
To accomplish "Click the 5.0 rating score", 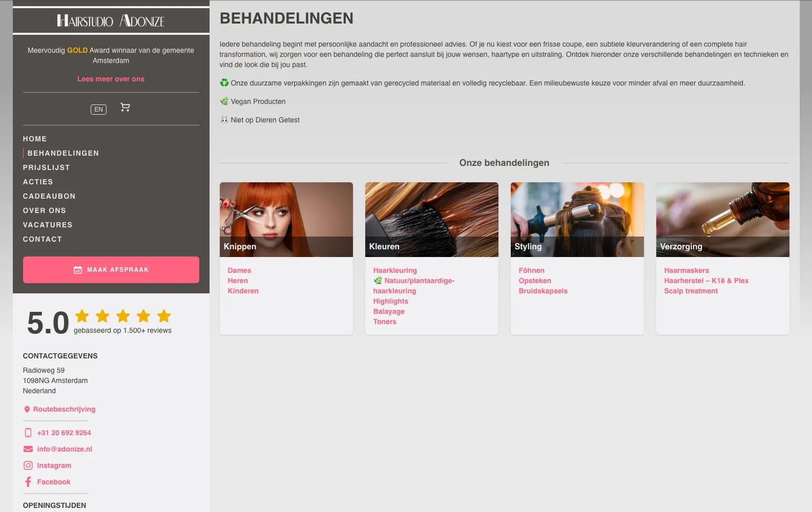I will coord(48,323).
